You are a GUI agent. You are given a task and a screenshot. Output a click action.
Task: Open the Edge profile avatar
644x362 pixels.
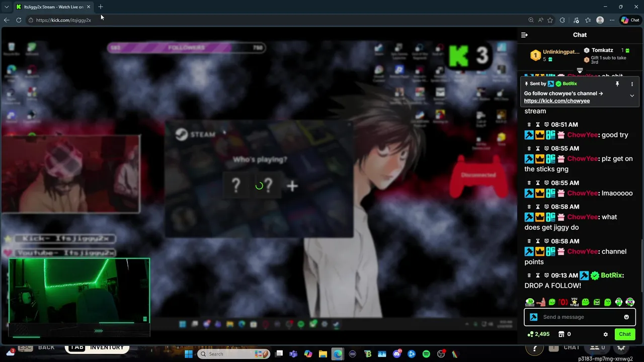point(600,20)
